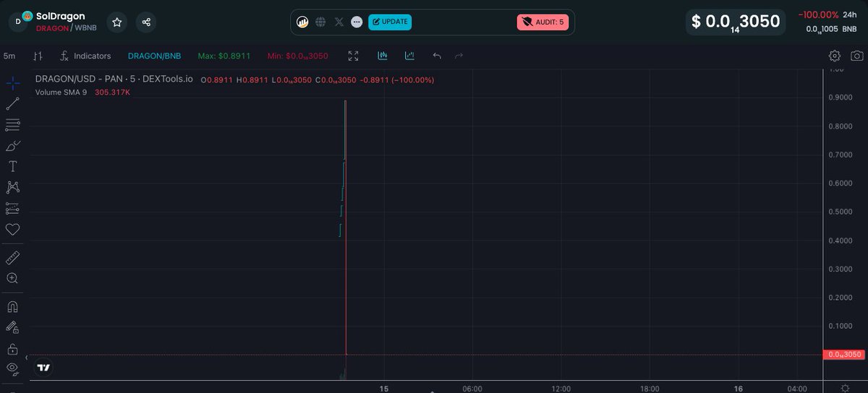
Task: Enter fullscreen chart mode
Action: (353, 56)
